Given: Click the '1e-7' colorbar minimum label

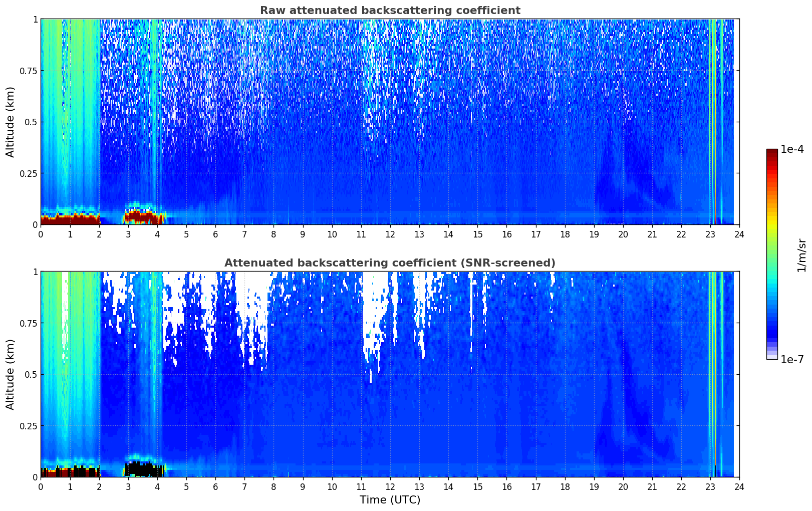Looking at the screenshot, I should pos(792,359).
